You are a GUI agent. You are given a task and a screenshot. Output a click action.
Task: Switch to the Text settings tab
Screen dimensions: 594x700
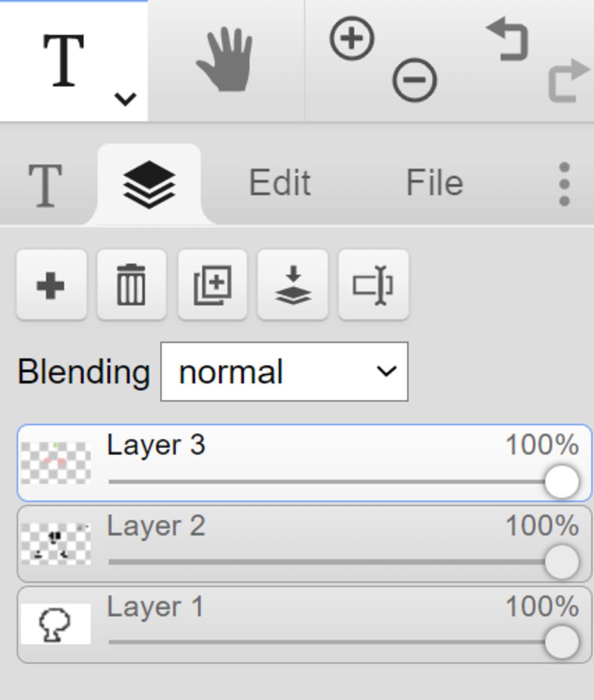(45, 186)
